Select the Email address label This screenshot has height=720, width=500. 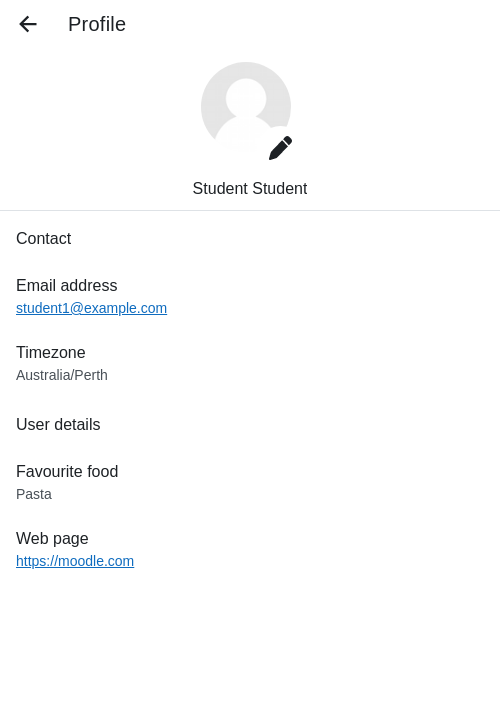click(x=67, y=286)
